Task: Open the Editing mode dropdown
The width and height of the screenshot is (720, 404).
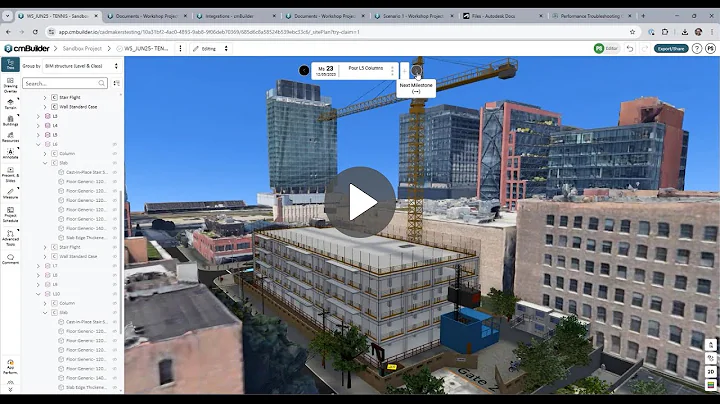Action: coord(210,48)
